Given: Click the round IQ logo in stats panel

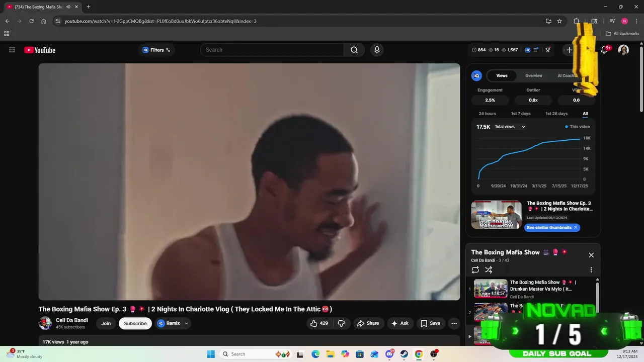Looking at the screenshot, I should tap(476, 75).
